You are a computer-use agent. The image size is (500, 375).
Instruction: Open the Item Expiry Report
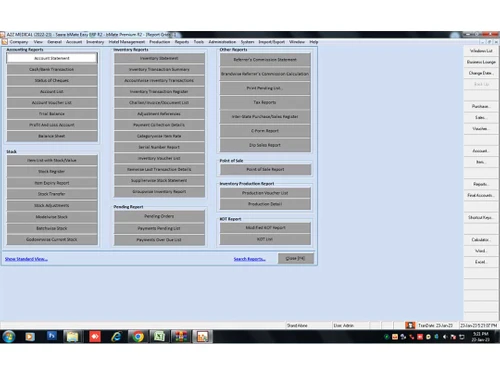pos(52,183)
